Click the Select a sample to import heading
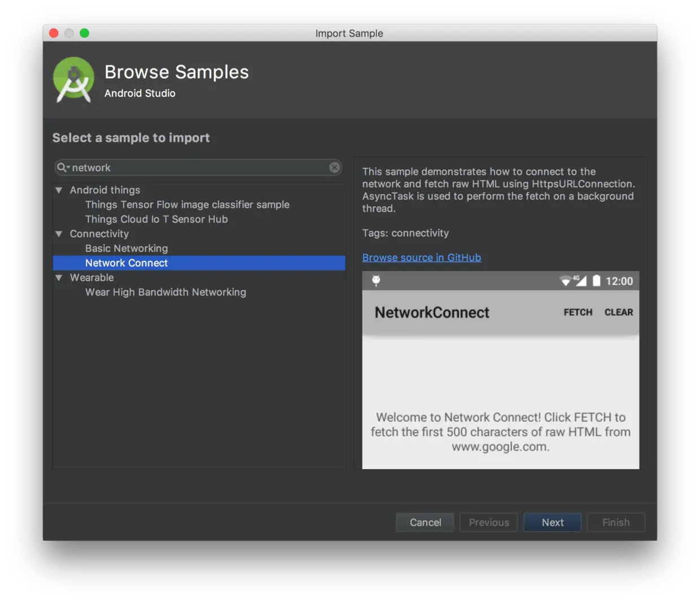The width and height of the screenshot is (700, 602). tap(131, 138)
